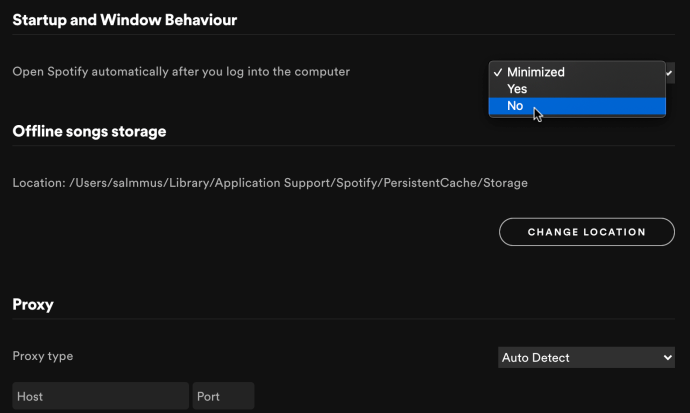Click the Change Location button
The image size is (690, 413).
pyautogui.click(x=587, y=232)
